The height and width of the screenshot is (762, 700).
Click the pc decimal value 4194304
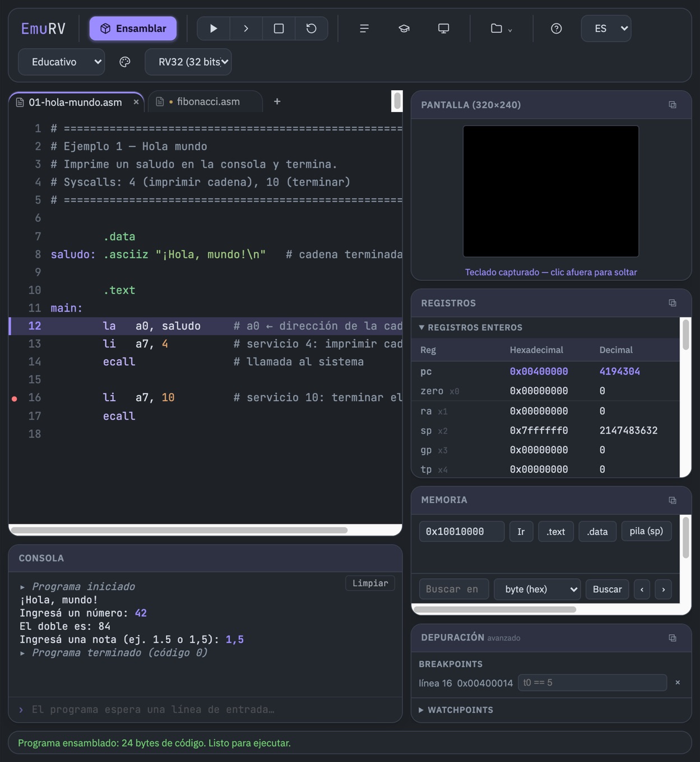click(619, 371)
